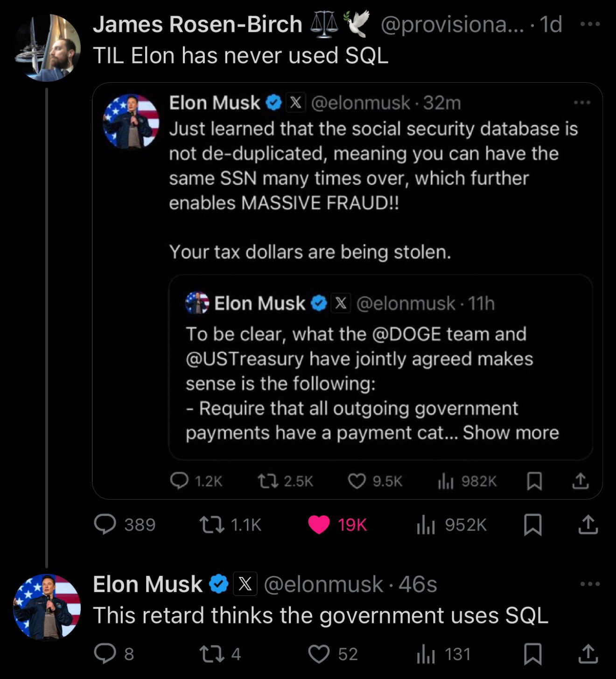
Task: View the 131 views analytics icon
Action: tap(426, 654)
